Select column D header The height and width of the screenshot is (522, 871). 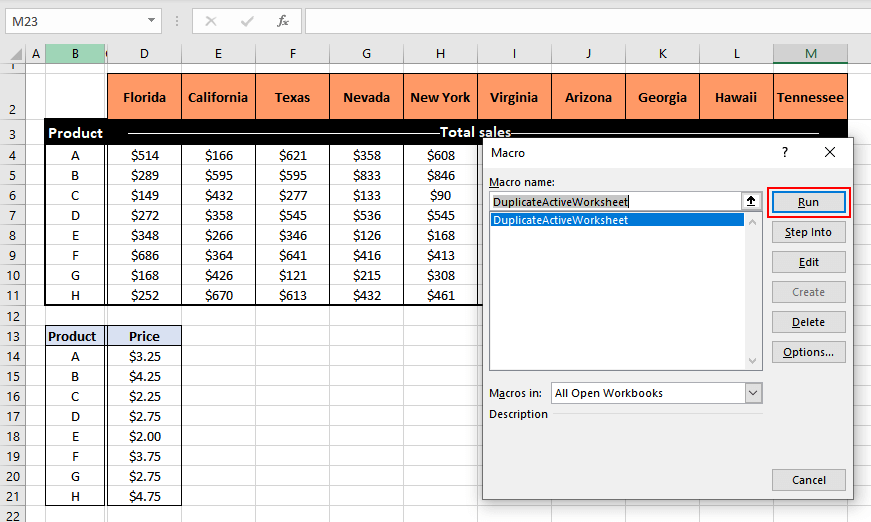click(144, 54)
